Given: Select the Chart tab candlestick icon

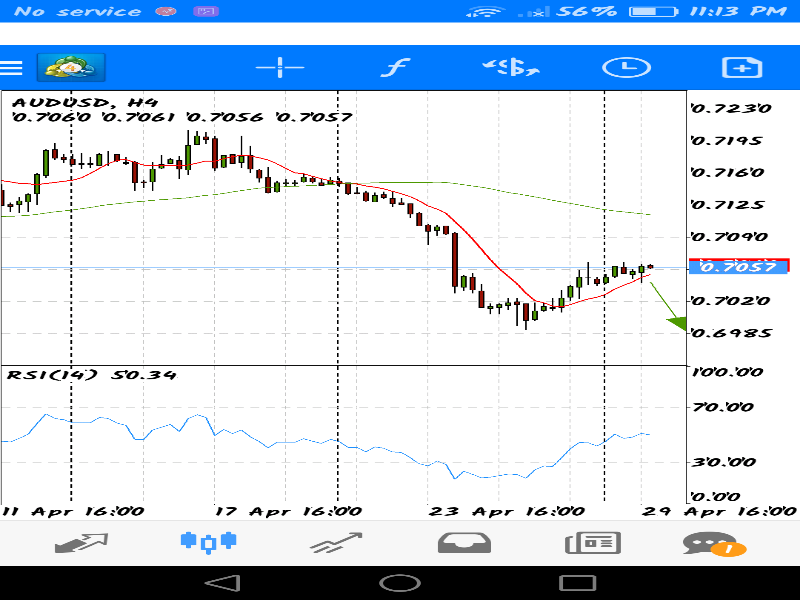Looking at the screenshot, I should (208, 542).
